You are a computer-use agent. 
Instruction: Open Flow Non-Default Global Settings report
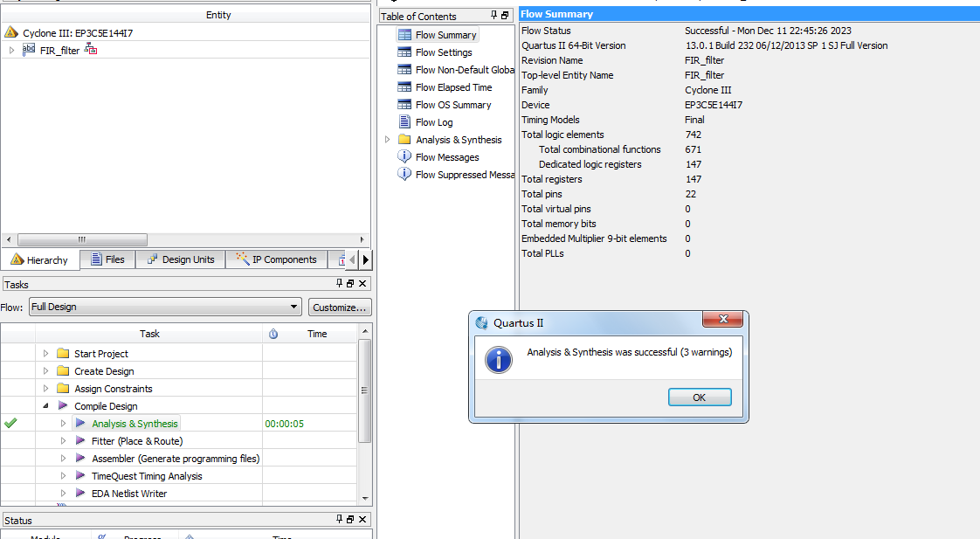pos(465,70)
